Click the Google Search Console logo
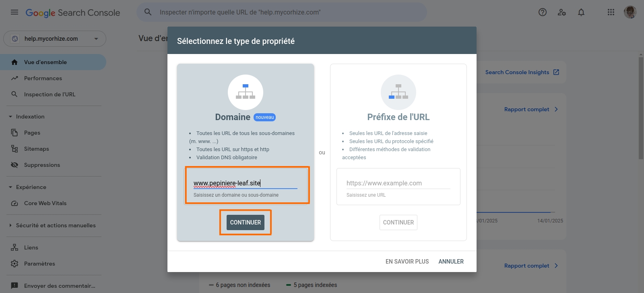Screen dimensions: 644x293 73,12
